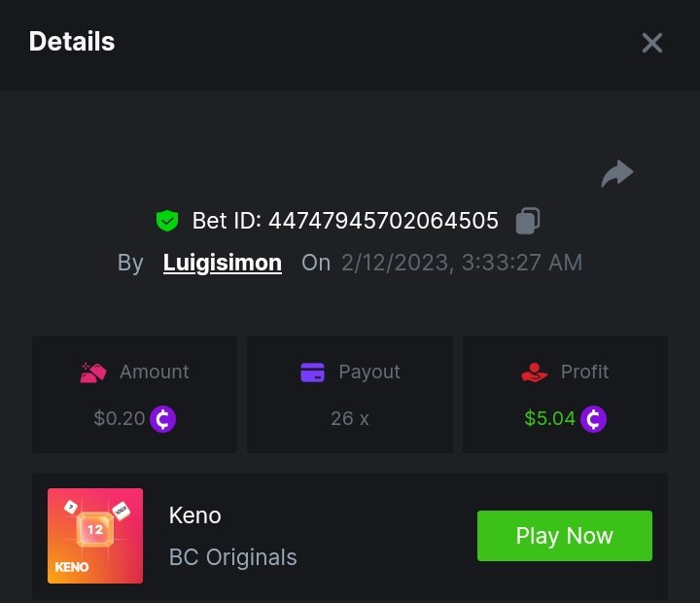Click the bet date and time text

462,263
